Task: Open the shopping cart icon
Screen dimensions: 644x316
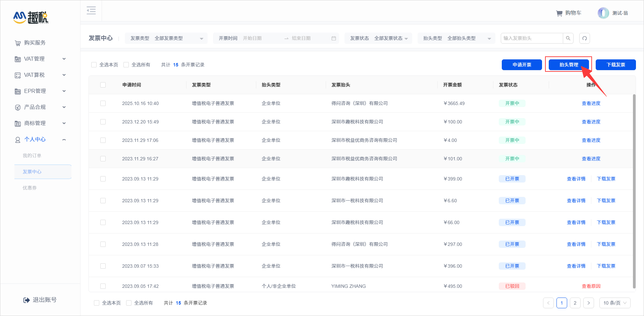Action: 559,13
